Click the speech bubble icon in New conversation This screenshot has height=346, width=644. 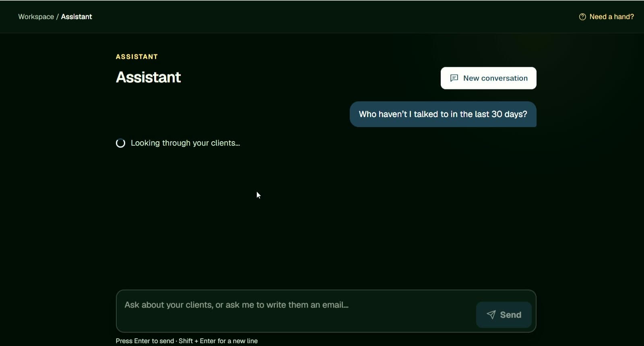click(x=454, y=78)
